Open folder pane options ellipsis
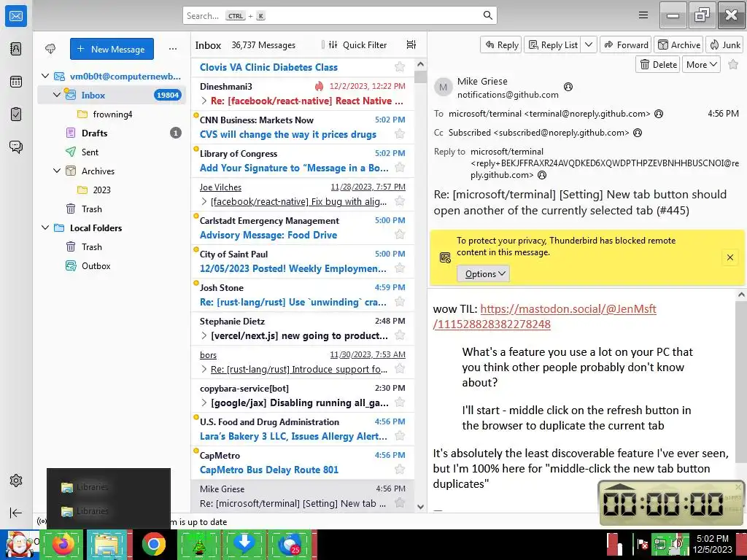747x560 pixels. [x=173, y=49]
